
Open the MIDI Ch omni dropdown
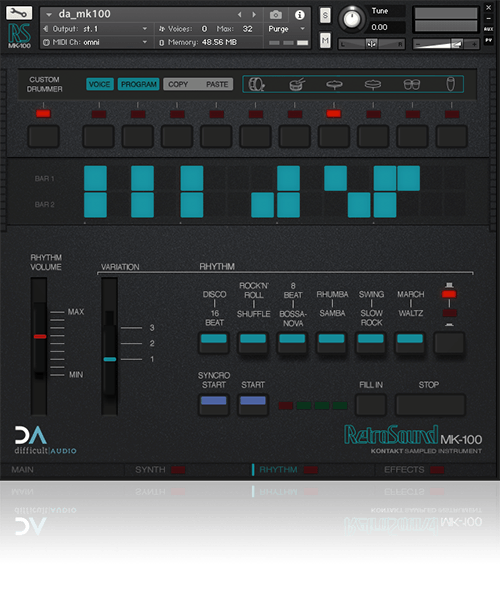click(96, 42)
